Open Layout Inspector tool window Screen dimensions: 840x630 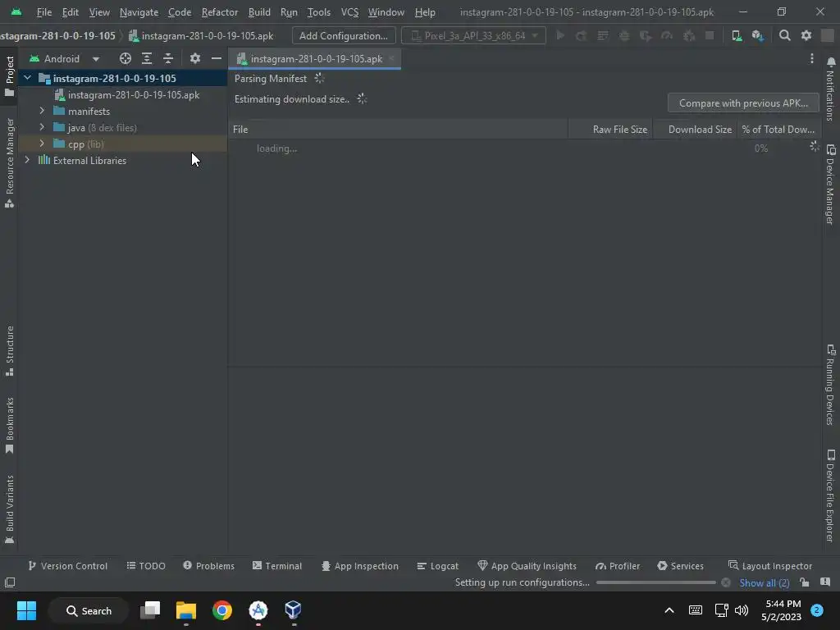coord(770,566)
